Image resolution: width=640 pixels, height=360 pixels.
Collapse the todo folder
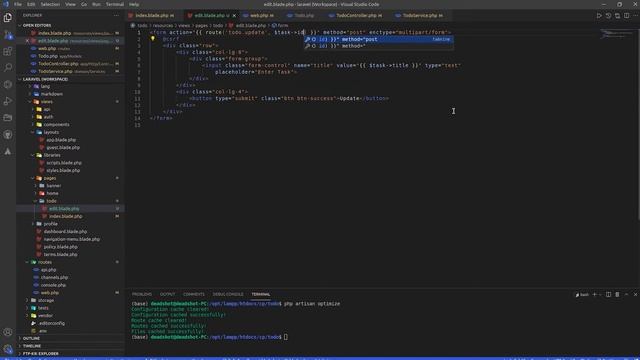(51, 201)
